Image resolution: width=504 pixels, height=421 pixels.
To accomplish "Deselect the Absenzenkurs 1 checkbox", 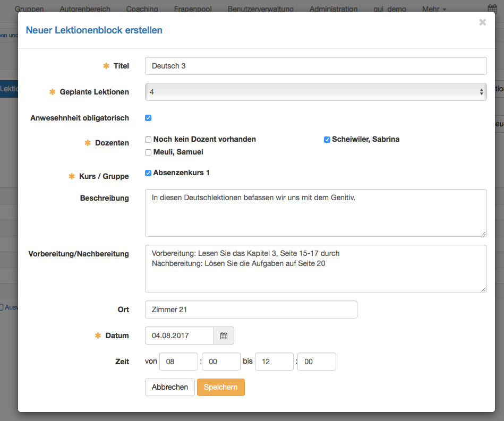I will (148, 173).
